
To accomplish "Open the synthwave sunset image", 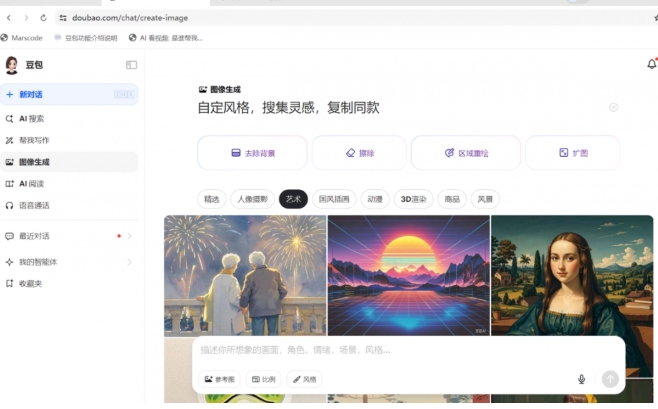I will 408,276.
